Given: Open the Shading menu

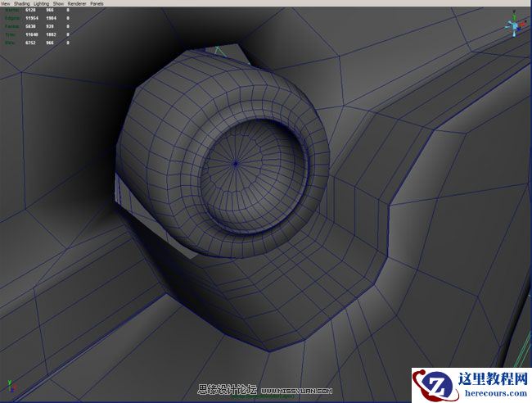Looking at the screenshot, I should coord(22,3).
